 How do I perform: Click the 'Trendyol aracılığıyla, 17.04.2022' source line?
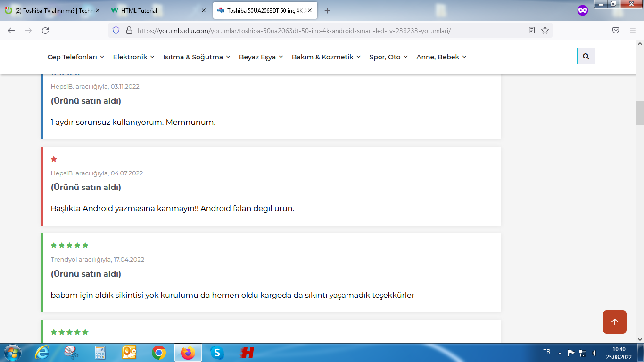click(x=98, y=259)
